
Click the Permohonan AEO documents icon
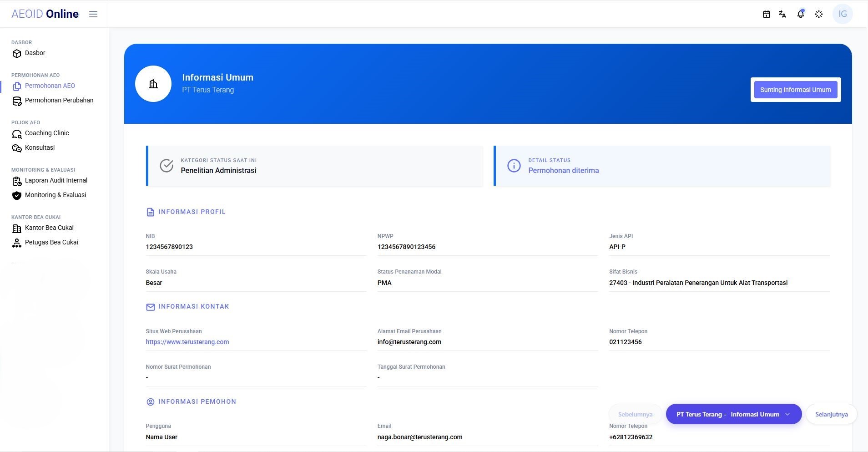pyautogui.click(x=17, y=86)
